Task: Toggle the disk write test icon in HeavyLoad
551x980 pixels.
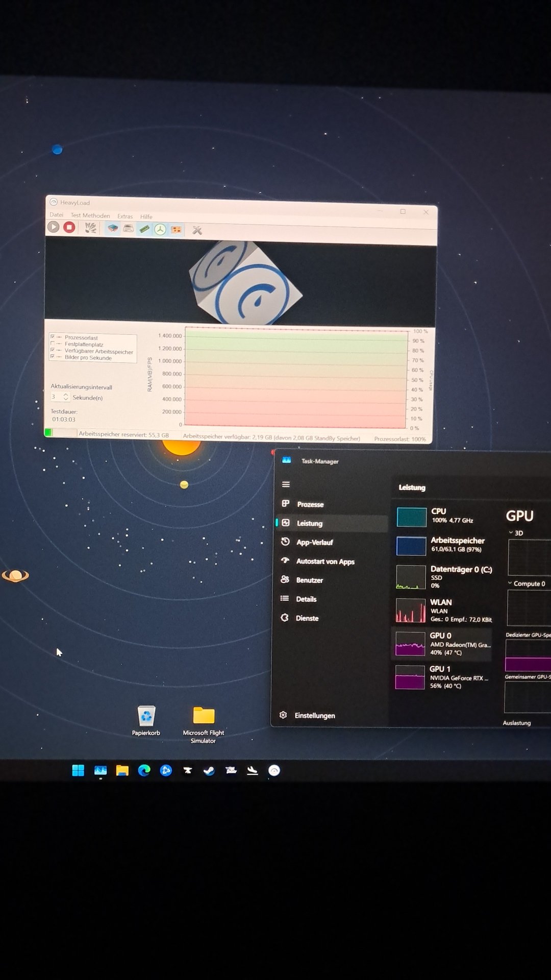Action: pos(129,229)
